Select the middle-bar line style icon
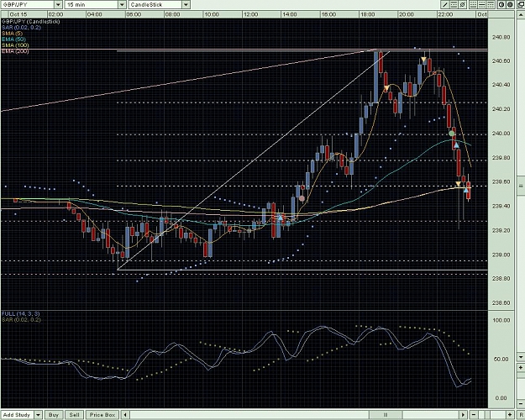Viewport: 525px width, 420px height. pos(482,5)
